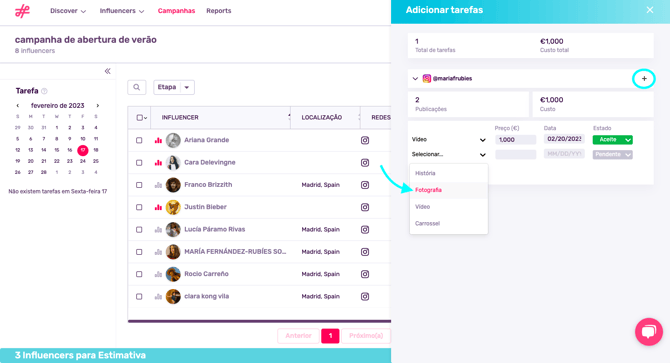Screen dimensions: 670x363
Task: Open Rocío Carreño's Instagram icon
Action: click(365, 274)
